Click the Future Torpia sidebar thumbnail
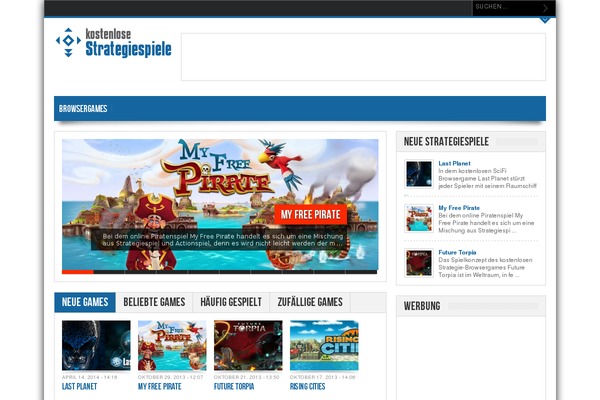This screenshot has width=600, height=400. (x=419, y=263)
